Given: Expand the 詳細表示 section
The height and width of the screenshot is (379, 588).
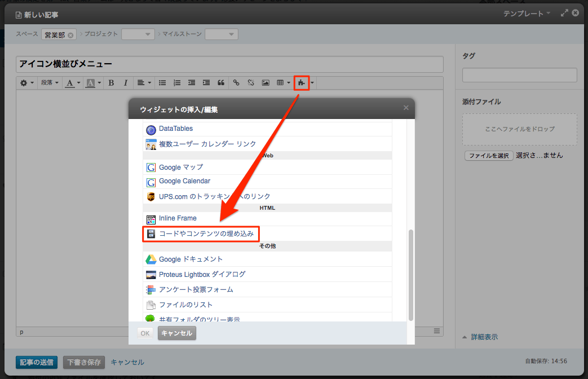Looking at the screenshot, I should coord(484,337).
